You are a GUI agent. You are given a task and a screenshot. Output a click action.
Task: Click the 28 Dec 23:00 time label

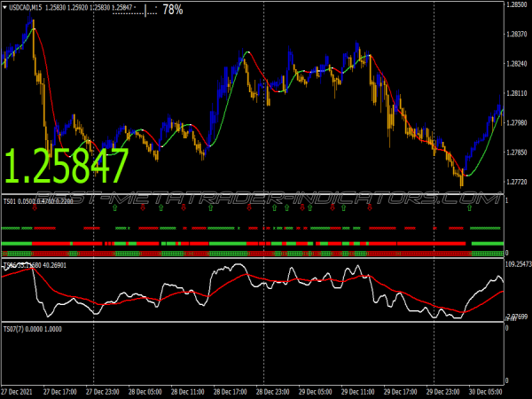coord(272,392)
